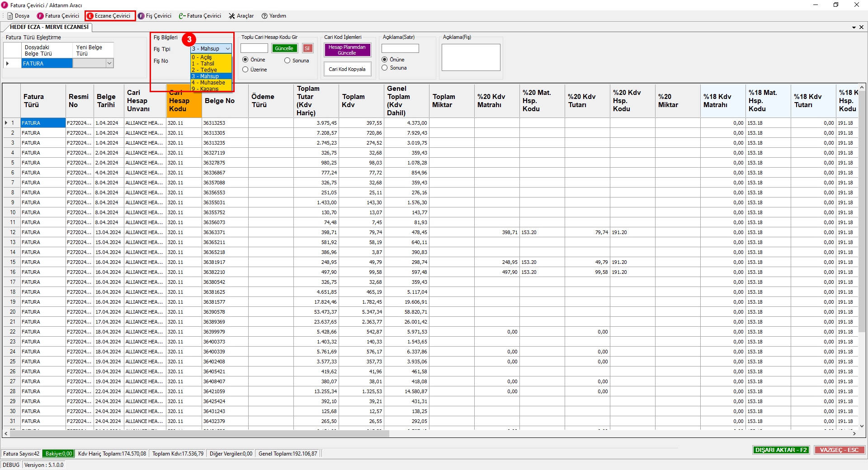Viewport: 868px width, 470px height.
Task: Click Fatura Sayısı:42 status text
Action: [21, 454]
